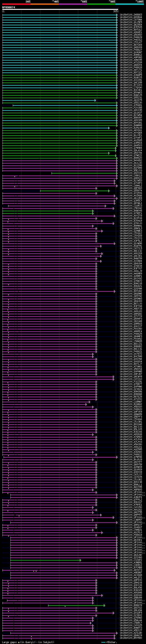Select hit label UniRef100_B5VW63
146x644 pixels.
[x=131, y=93]
